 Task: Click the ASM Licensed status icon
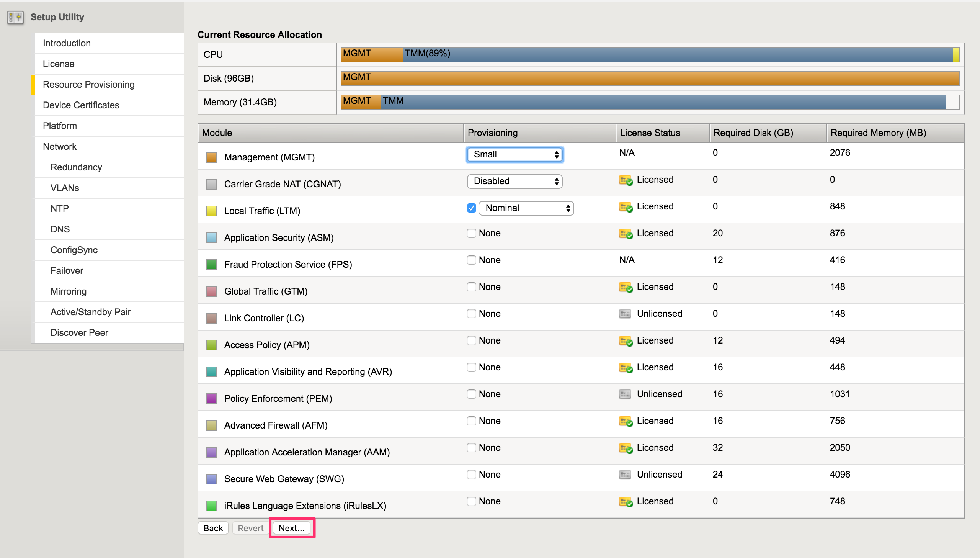coord(626,233)
